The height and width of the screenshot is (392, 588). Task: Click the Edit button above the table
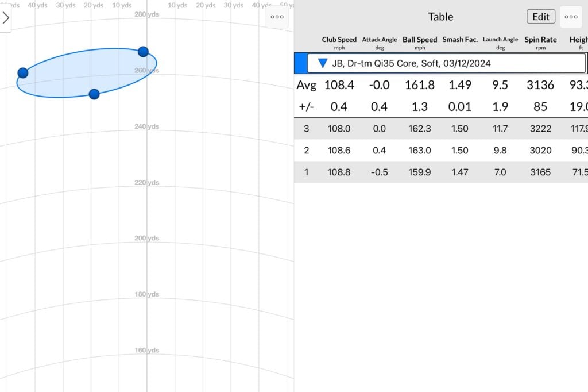click(x=540, y=16)
